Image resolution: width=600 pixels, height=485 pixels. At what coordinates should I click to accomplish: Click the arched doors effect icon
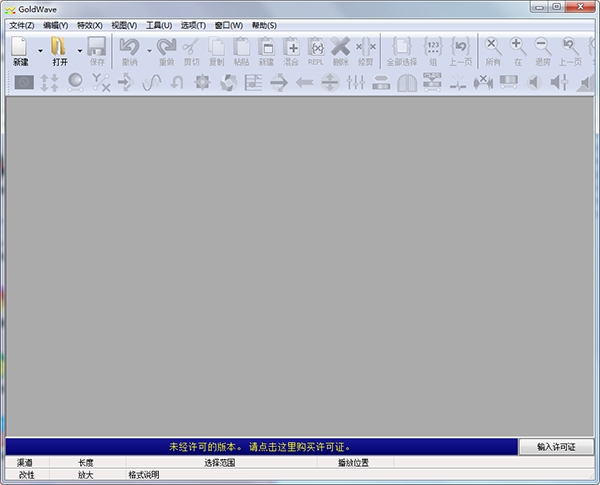(407, 82)
